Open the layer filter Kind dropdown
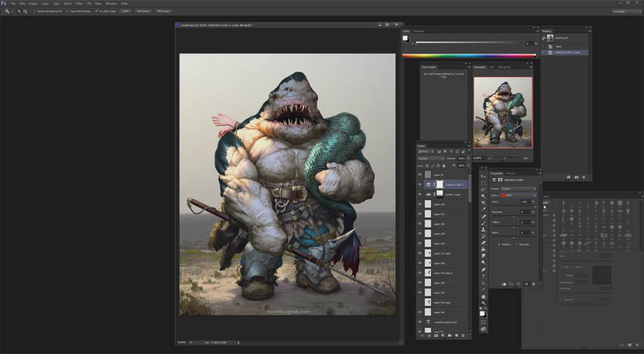The width and height of the screenshot is (644, 354). coord(426,151)
